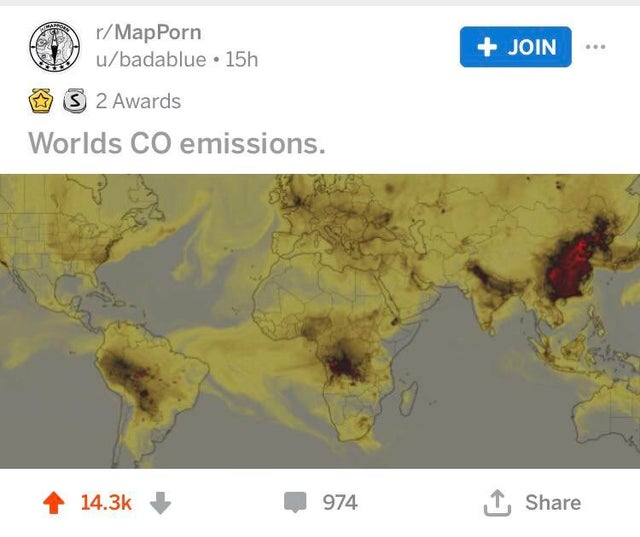Open comments via speech bubble icon

295,502
